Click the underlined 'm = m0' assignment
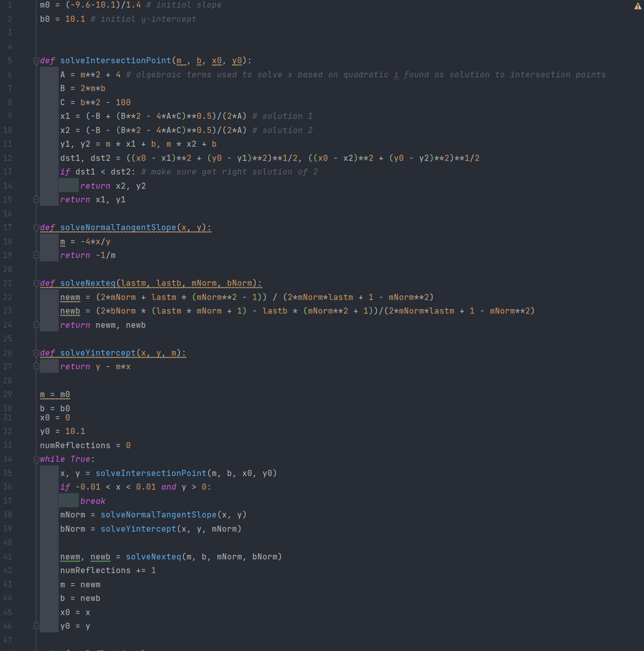The width and height of the screenshot is (644, 651). tap(55, 395)
